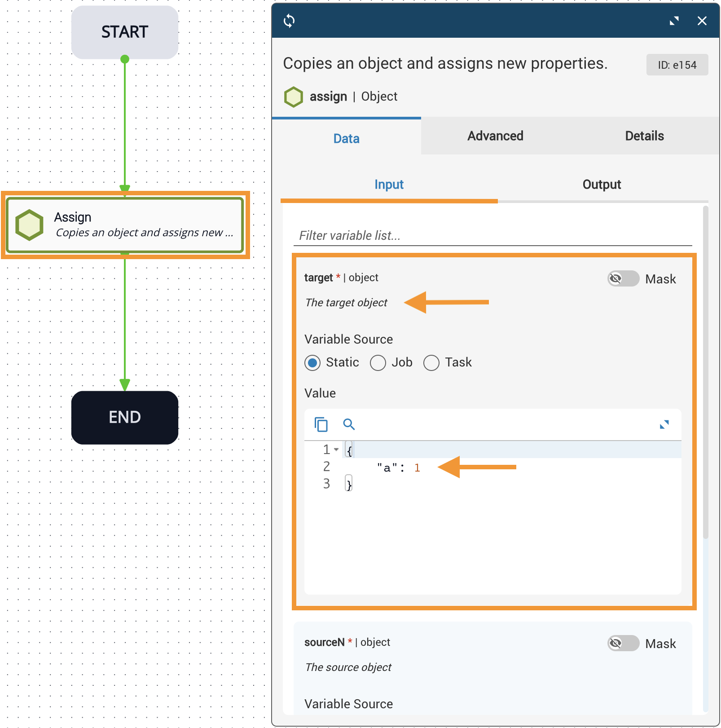
Task: Open the Details tab
Action: pyautogui.click(x=644, y=136)
